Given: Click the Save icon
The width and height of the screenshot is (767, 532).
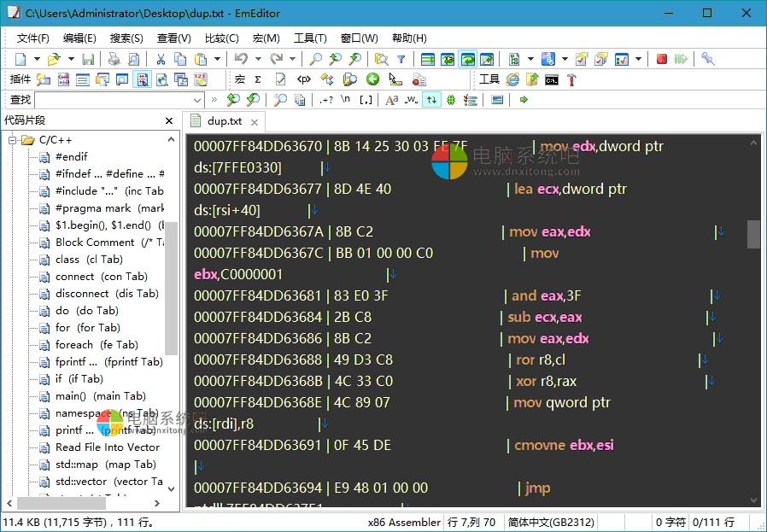Looking at the screenshot, I should [89, 59].
